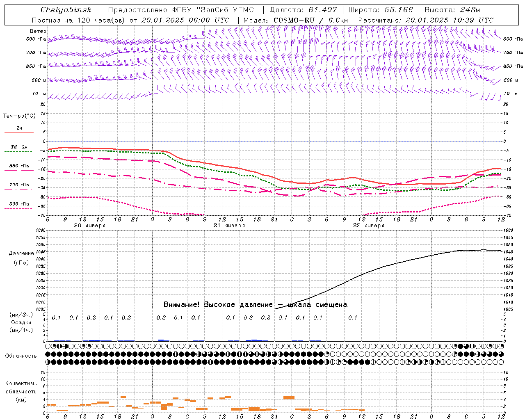Click the "(гПа)" unit under Давление
Image resolution: width=525 pixels, height=420 pixels.
(21, 263)
